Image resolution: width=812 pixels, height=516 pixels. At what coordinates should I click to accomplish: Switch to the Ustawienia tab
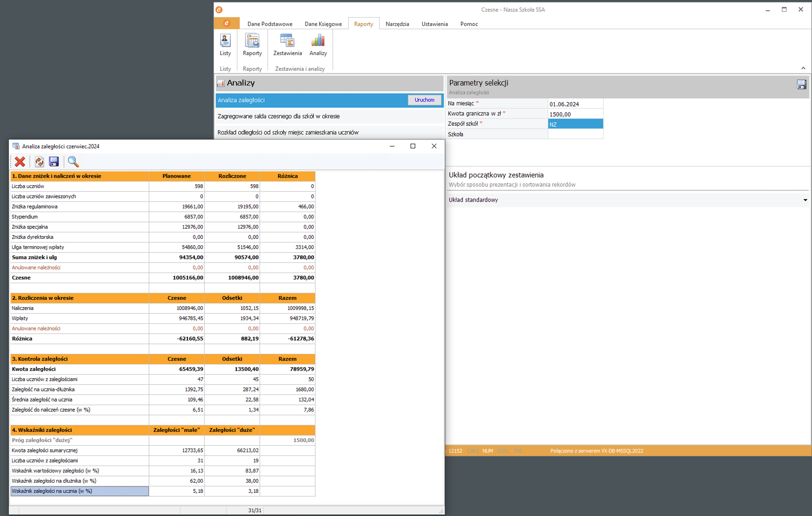pyautogui.click(x=434, y=24)
